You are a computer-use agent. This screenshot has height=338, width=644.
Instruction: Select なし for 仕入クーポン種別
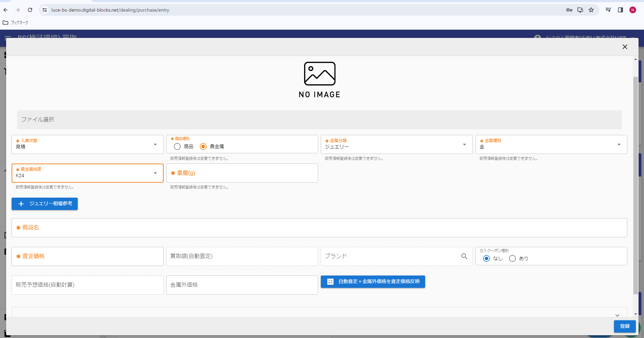point(486,258)
